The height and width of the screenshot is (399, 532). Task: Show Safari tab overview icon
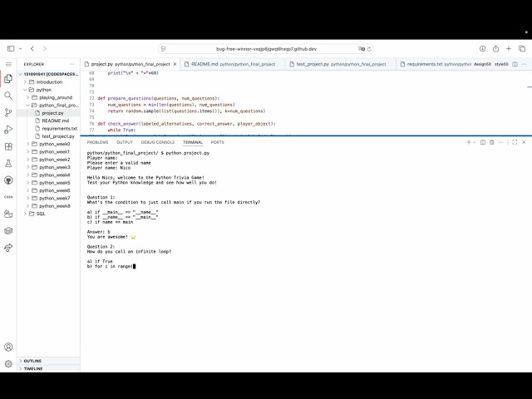coord(522,48)
